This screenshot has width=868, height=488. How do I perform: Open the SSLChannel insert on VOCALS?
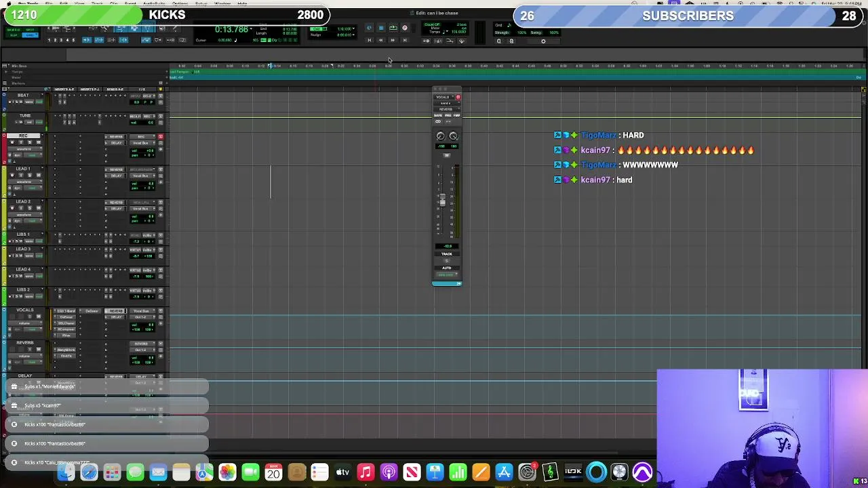65,323
